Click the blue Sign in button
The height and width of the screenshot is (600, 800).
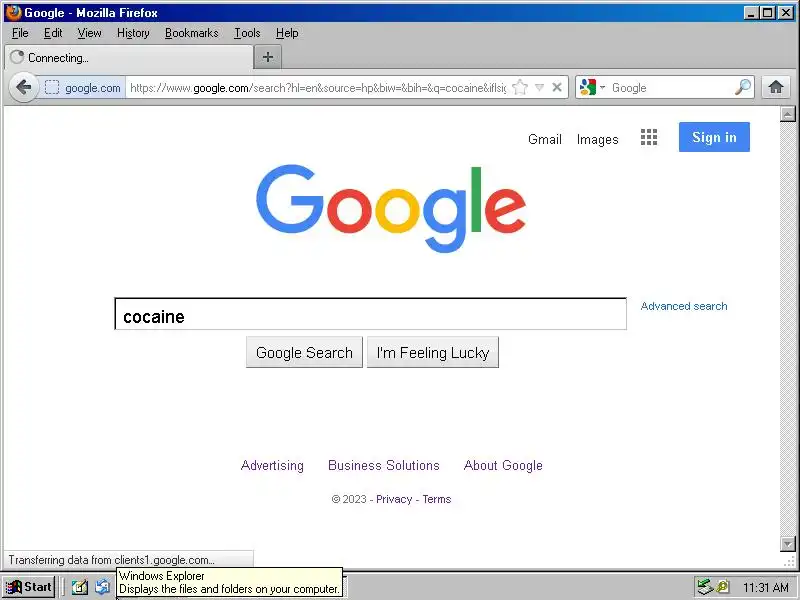(x=714, y=137)
